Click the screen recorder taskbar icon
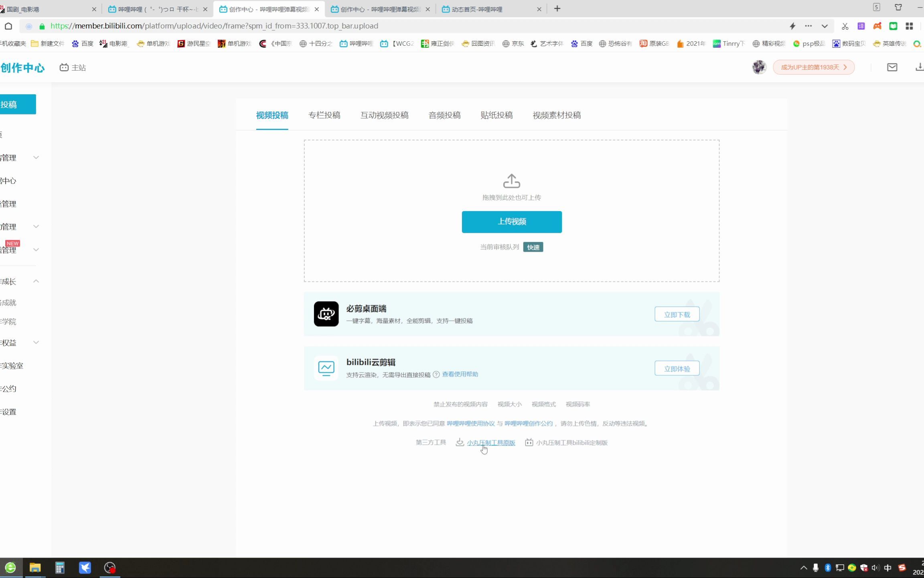Screen dimensions: 924x578 [x=110, y=568]
